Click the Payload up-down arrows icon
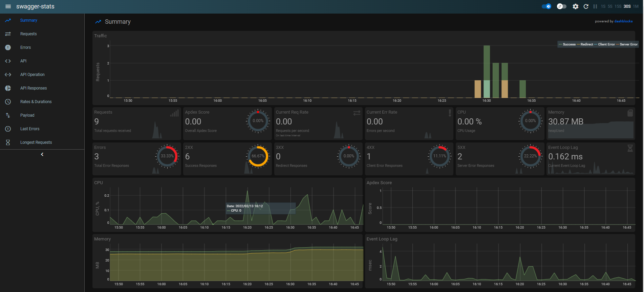 [8, 115]
